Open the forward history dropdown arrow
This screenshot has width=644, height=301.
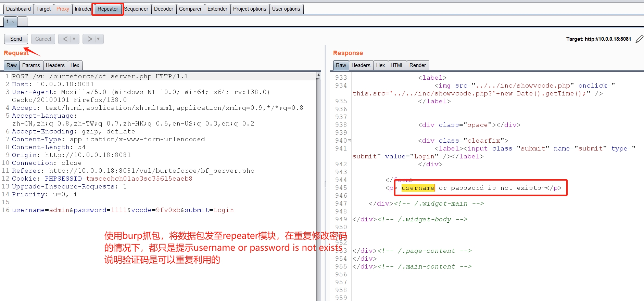tap(99, 39)
